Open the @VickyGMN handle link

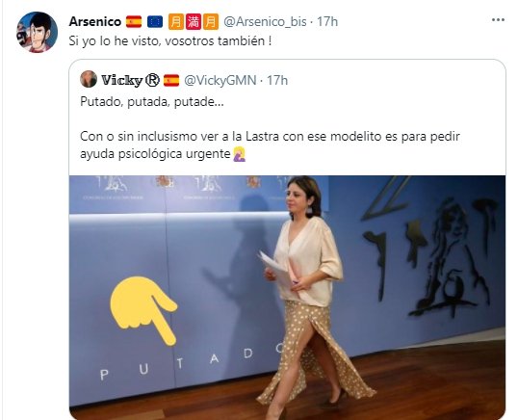(220, 80)
